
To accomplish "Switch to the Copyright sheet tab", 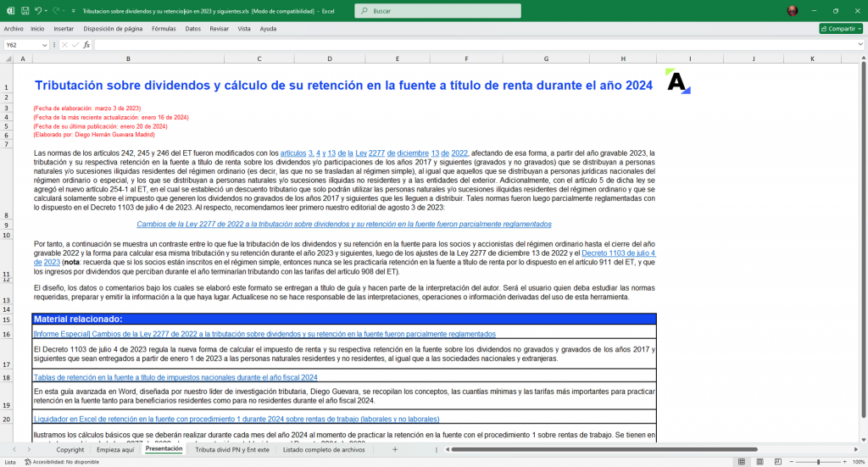I will coord(70,450).
